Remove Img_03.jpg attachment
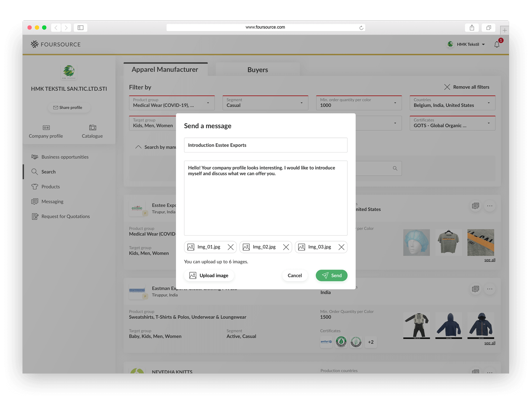This screenshot has height=396, width=532. [x=341, y=247]
